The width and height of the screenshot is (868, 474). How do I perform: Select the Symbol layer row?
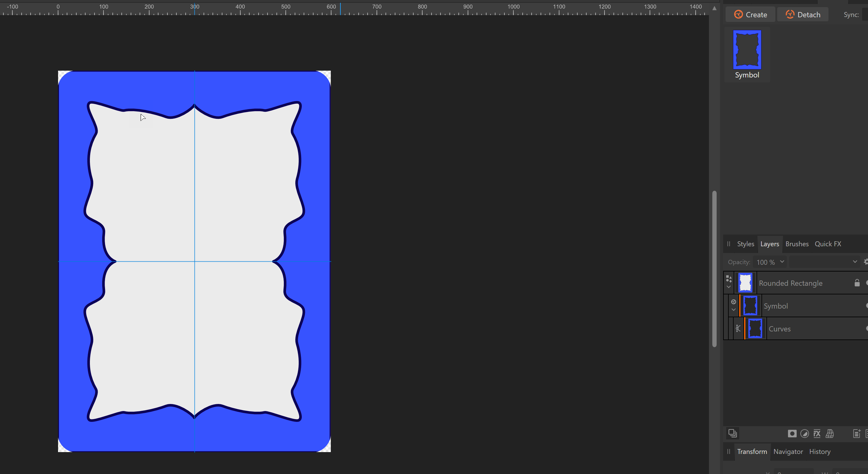point(798,306)
